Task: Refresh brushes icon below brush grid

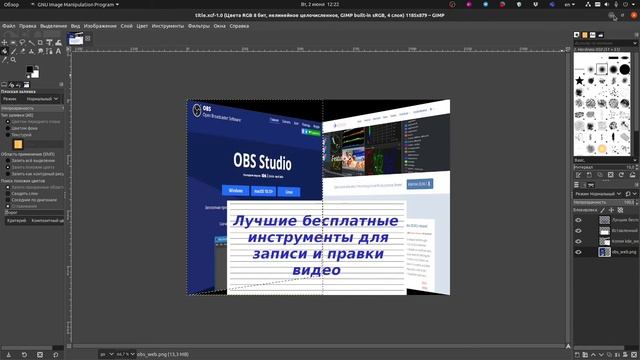Action: pyautogui.click(x=622, y=175)
